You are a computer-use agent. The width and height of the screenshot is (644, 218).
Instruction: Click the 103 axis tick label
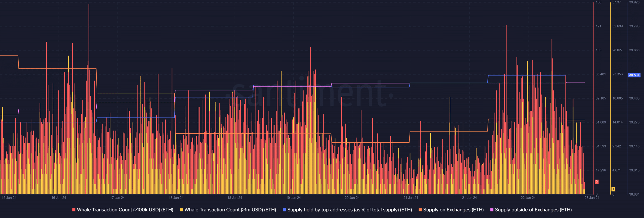pos(598,50)
